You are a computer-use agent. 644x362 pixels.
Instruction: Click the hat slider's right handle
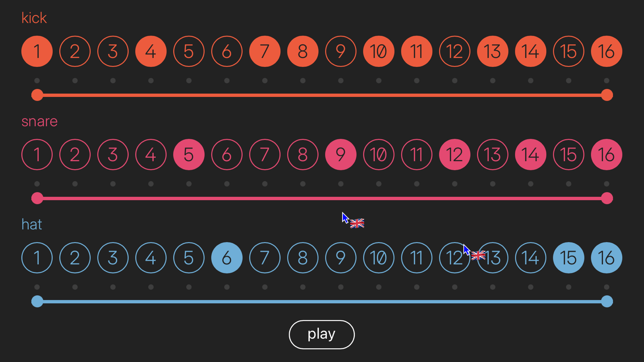click(x=607, y=301)
